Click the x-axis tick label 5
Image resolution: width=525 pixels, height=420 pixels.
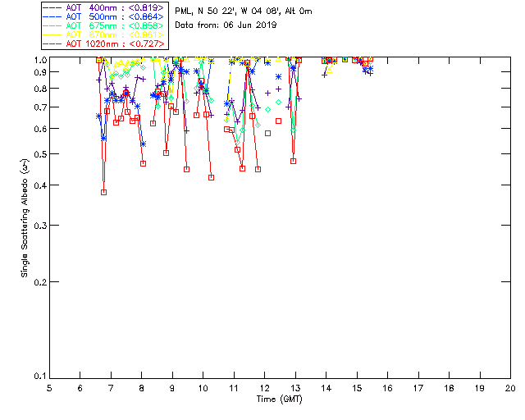[x=49, y=387]
